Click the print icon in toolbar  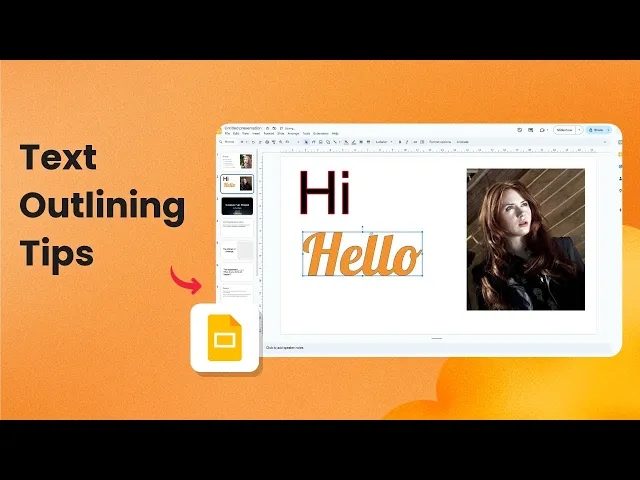point(267,142)
